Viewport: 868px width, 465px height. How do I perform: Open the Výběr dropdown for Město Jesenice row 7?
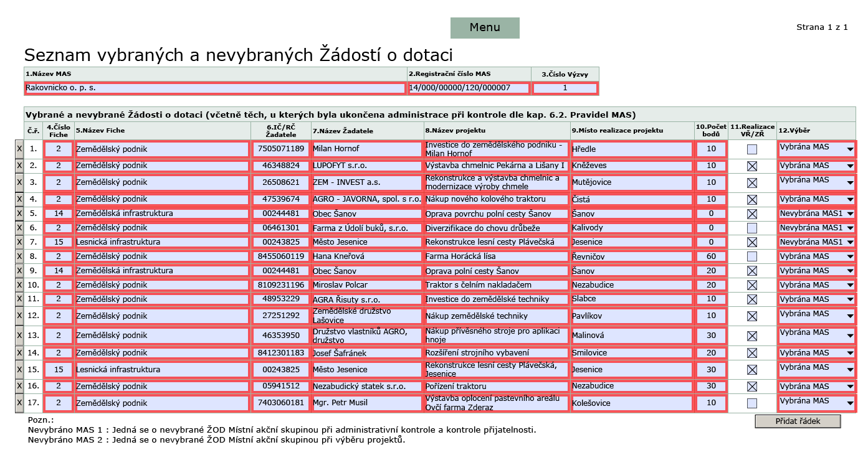pyautogui.click(x=816, y=242)
